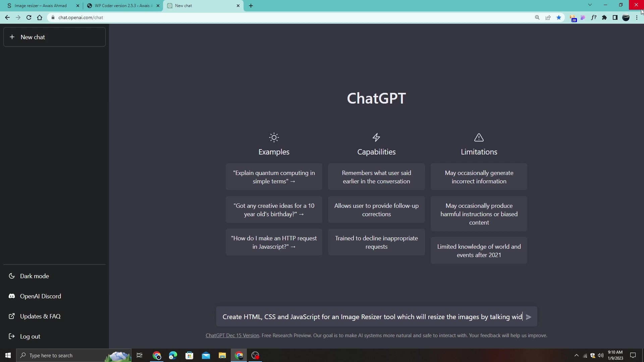Click the Windows taskbar search box
The width and height of the screenshot is (644, 362).
point(74,355)
